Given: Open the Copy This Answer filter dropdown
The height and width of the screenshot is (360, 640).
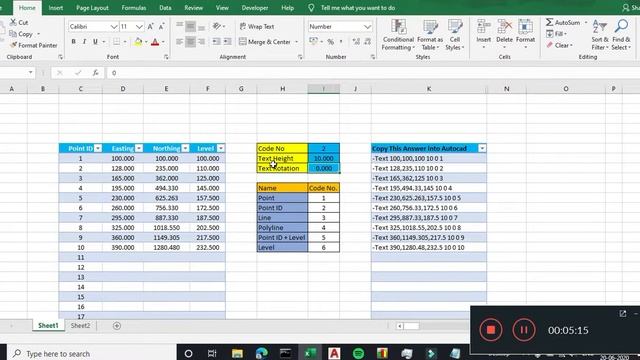Looking at the screenshot, I should (482, 149).
